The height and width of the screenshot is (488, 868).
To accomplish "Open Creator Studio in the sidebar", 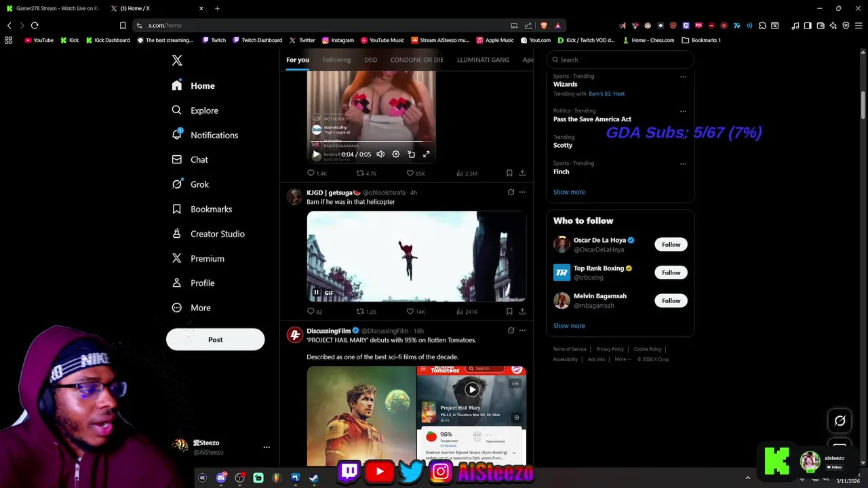I will 208,234.
